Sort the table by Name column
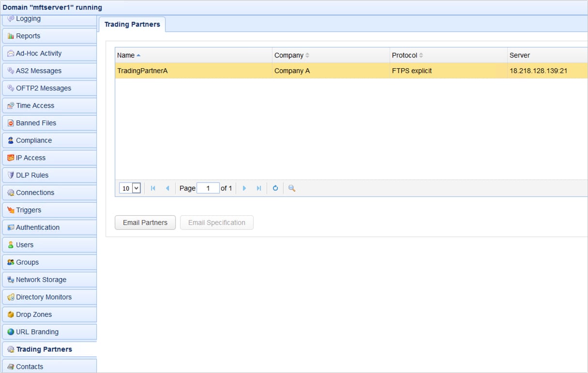 pyautogui.click(x=126, y=55)
